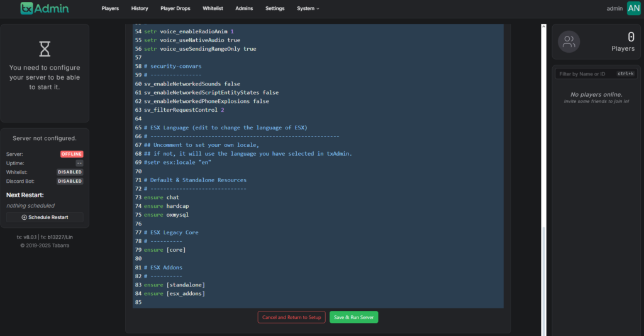Open the txAdmin logo home link
The width and height of the screenshot is (644, 336).
[x=45, y=8]
